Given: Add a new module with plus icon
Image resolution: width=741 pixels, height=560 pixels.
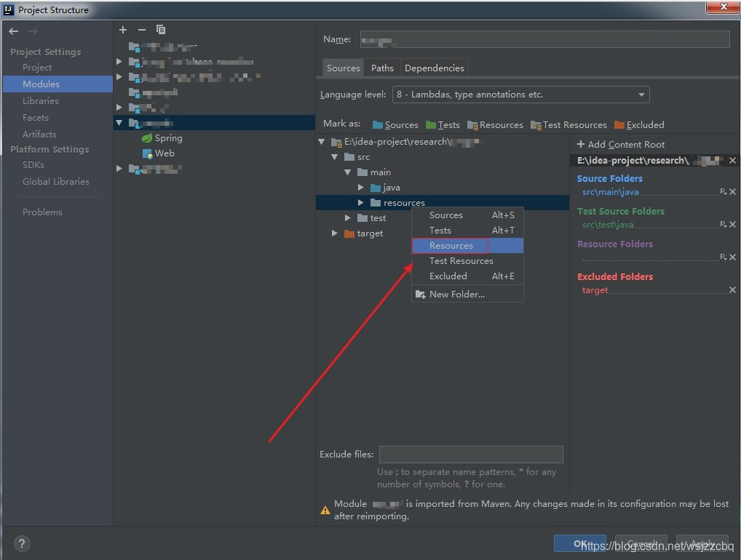Looking at the screenshot, I should (123, 30).
